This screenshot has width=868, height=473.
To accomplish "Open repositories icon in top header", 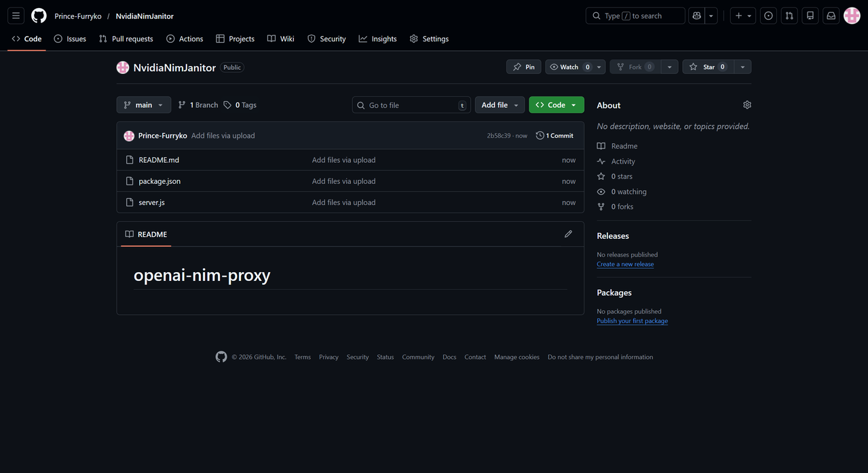I will 810,16.
